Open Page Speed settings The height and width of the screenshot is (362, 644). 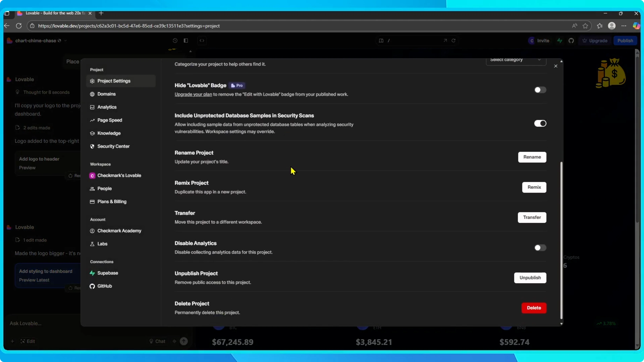pos(121,120)
